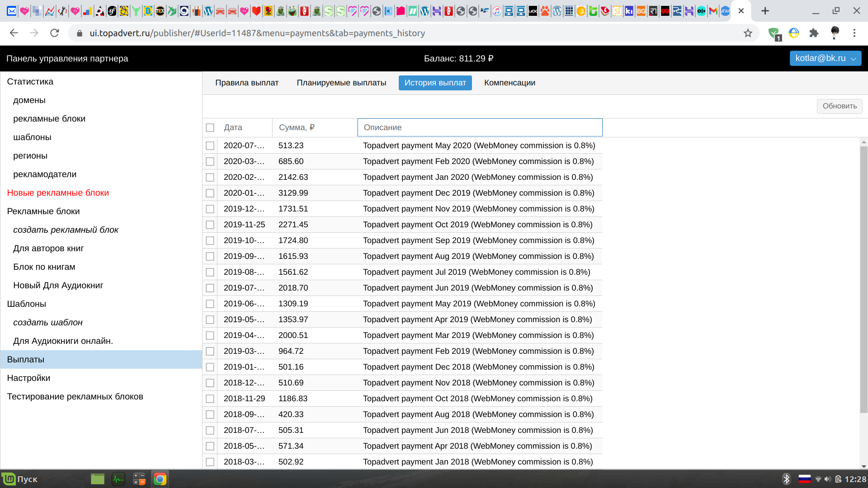Check the Oct 2019 payment row checkbox
Image resolution: width=868 pixels, height=488 pixels.
(210, 225)
